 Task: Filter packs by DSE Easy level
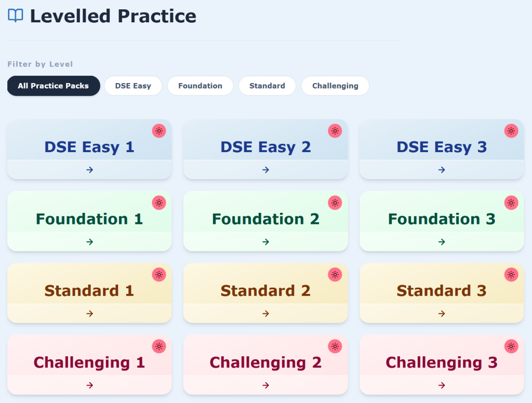[x=133, y=86]
